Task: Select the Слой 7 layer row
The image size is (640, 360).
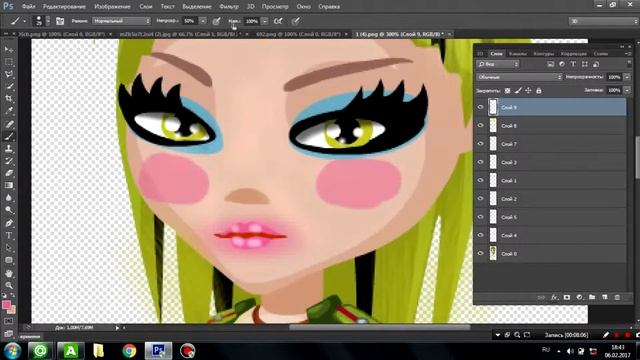Action: [x=551, y=144]
